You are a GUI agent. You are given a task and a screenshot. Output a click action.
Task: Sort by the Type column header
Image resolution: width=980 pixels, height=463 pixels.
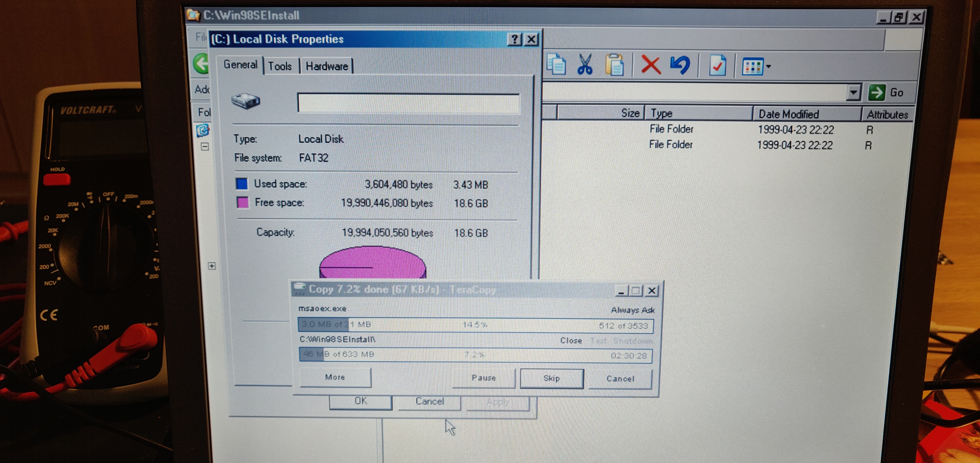click(698, 113)
